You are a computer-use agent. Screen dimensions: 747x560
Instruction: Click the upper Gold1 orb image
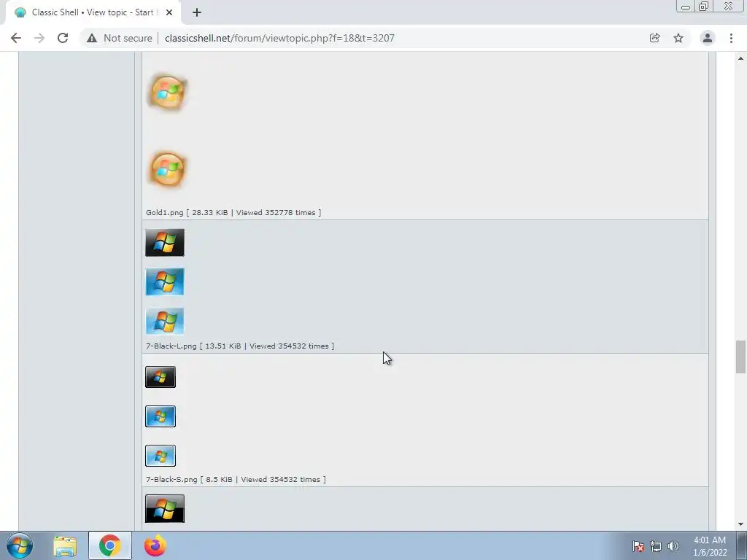(167, 93)
